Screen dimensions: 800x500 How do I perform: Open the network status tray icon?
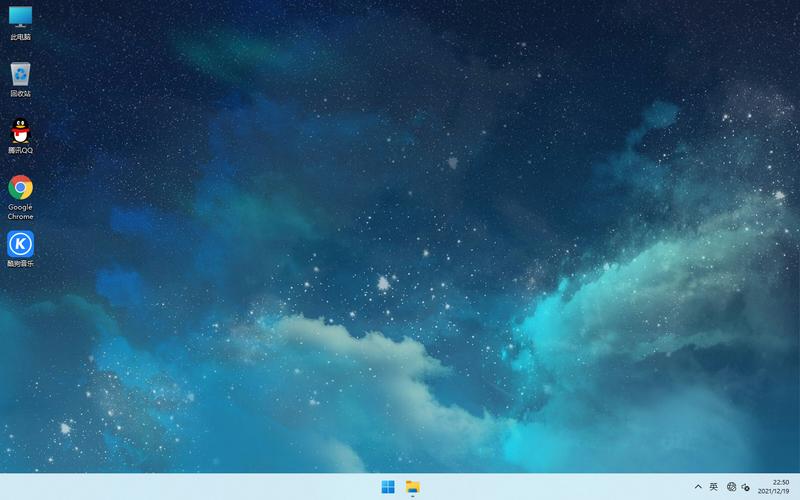click(731, 487)
